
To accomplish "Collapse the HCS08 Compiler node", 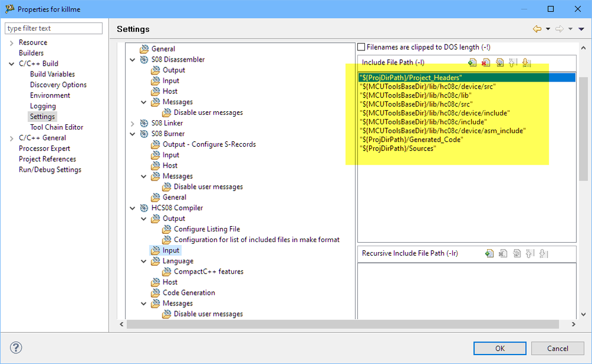I will coord(133,208).
